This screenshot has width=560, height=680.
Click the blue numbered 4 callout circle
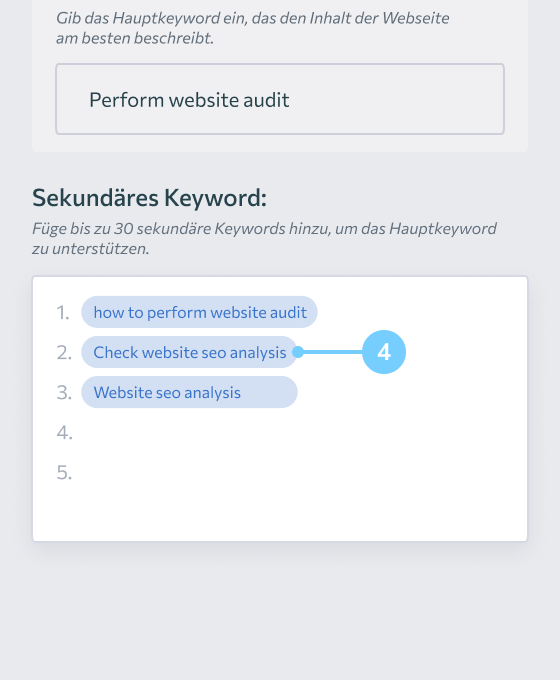pos(384,352)
